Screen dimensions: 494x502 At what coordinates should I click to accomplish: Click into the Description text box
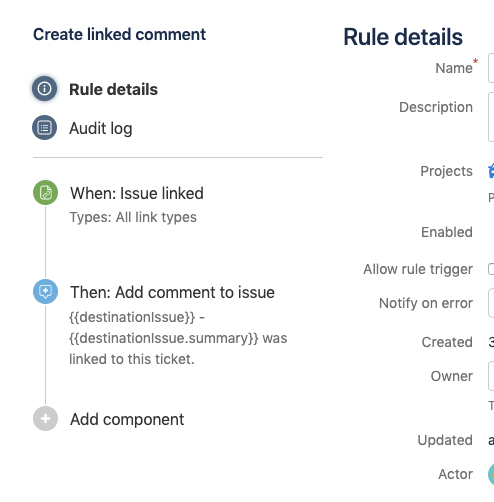coord(491,117)
